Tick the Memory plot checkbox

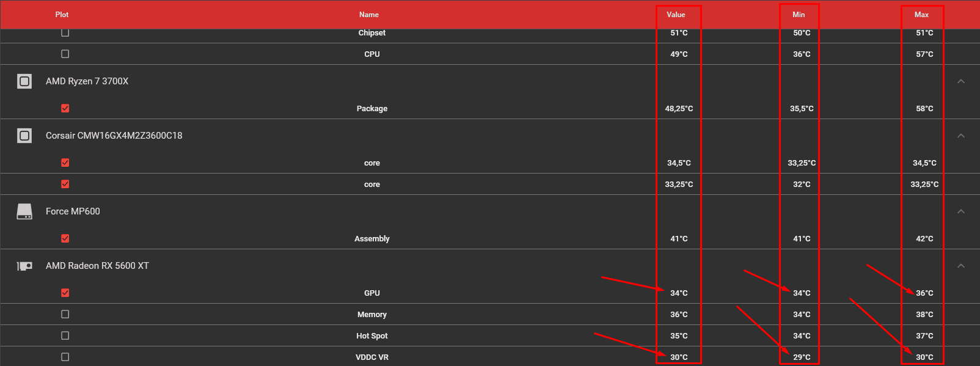point(65,314)
